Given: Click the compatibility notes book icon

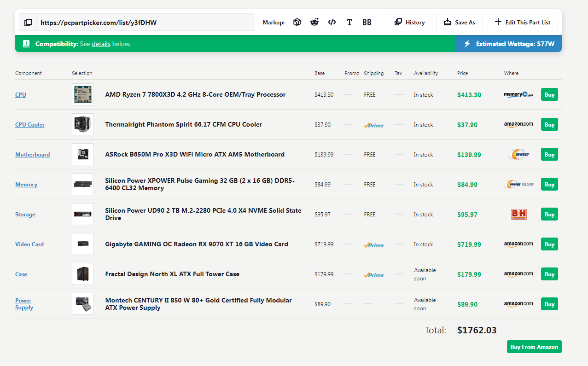Looking at the screenshot, I should tap(26, 44).
